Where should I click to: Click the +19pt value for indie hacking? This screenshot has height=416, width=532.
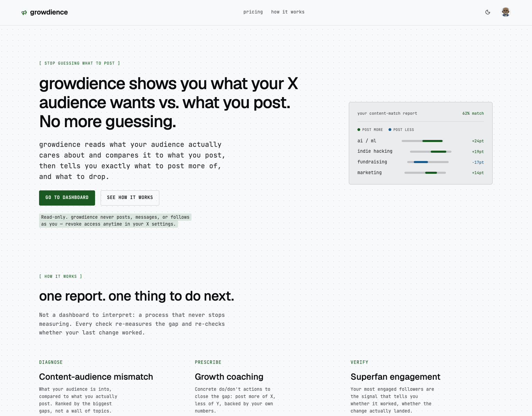click(478, 152)
